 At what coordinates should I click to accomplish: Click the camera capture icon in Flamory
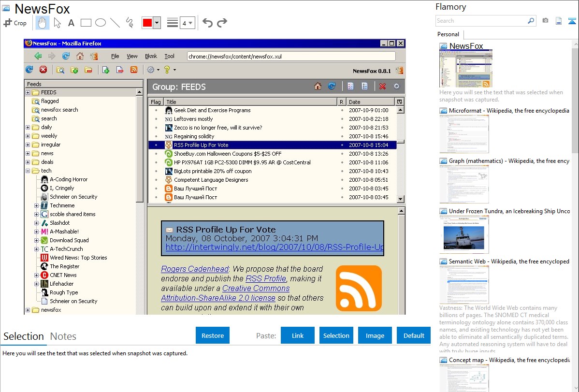(x=545, y=21)
